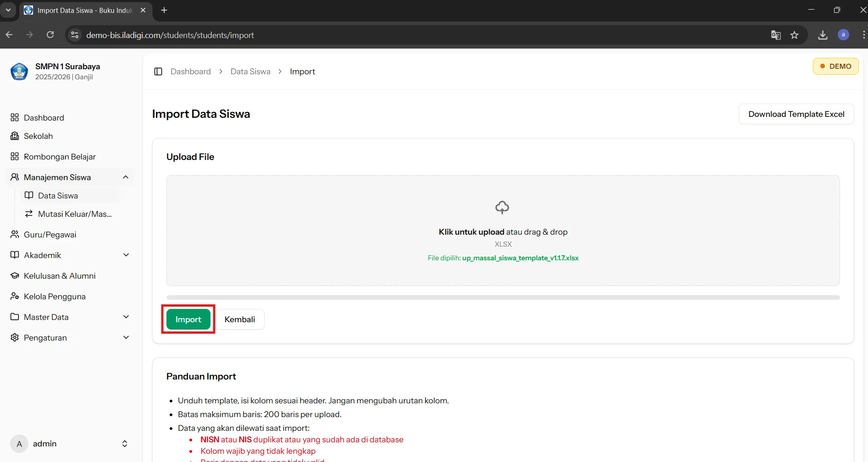868x462 pixels.
Task: Open Sekolah in the sidebar
Action: pyautogui.click(x=70, y=136)
